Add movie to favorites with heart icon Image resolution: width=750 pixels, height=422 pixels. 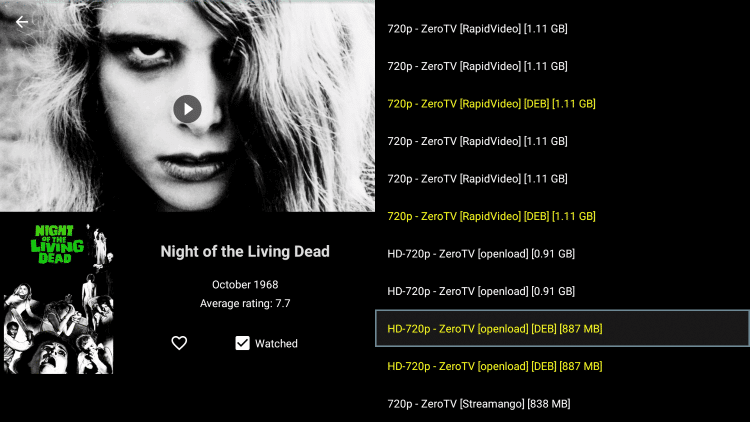[x=179, y=343]
